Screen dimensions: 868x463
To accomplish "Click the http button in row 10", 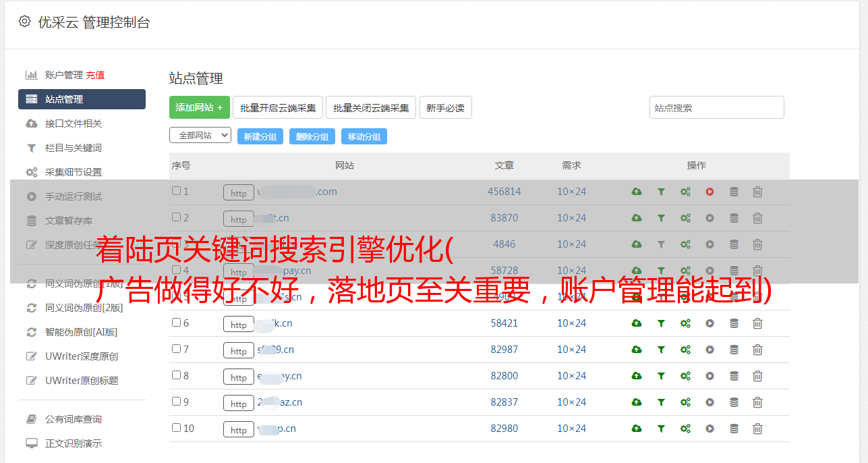I will 239,429.
